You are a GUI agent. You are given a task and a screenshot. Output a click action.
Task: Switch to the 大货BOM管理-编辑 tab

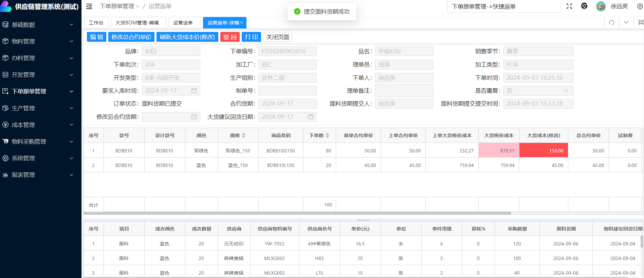coord(137,23)
